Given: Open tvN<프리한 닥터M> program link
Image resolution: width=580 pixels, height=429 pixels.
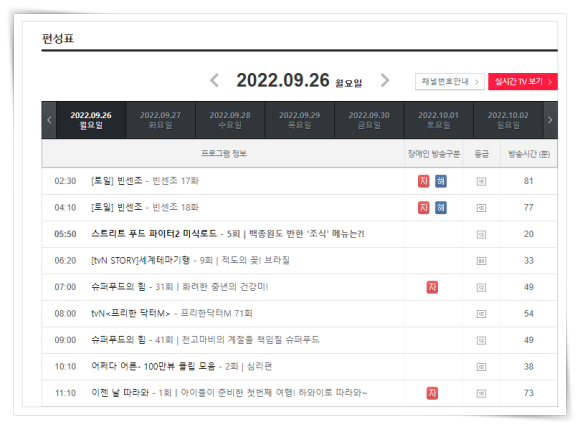Looking at the screenshot, I should click(x=172, y=313).
